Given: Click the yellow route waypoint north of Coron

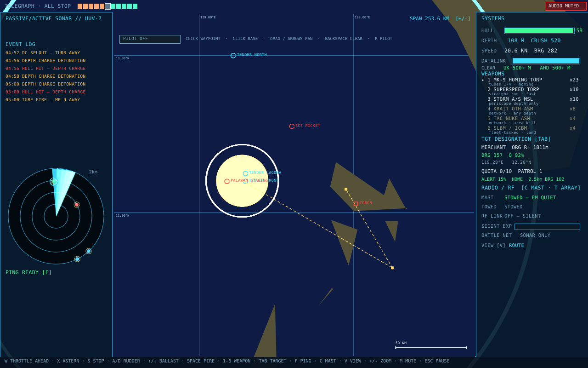Looking at the screenshot, I should point(346,189).
